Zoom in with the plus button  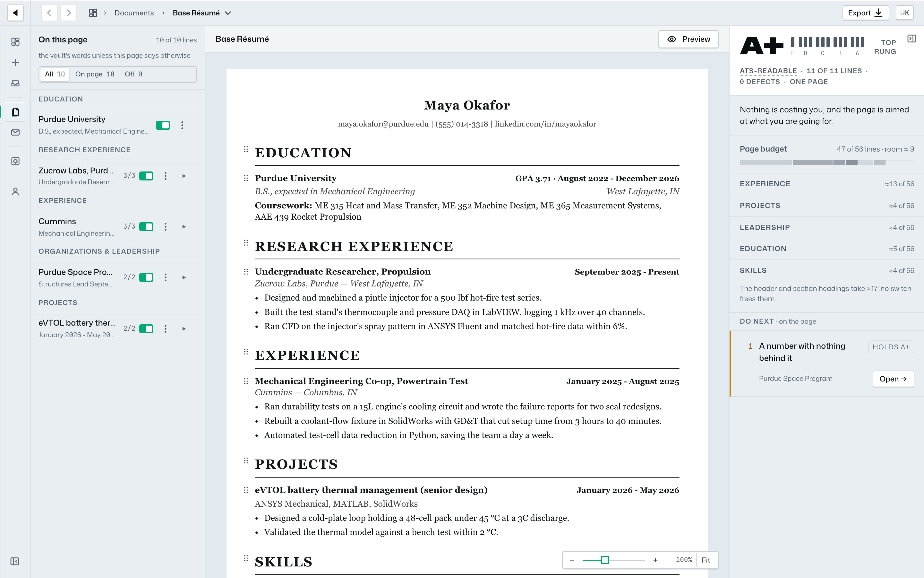pyautogui.click(x=655, y=560)
